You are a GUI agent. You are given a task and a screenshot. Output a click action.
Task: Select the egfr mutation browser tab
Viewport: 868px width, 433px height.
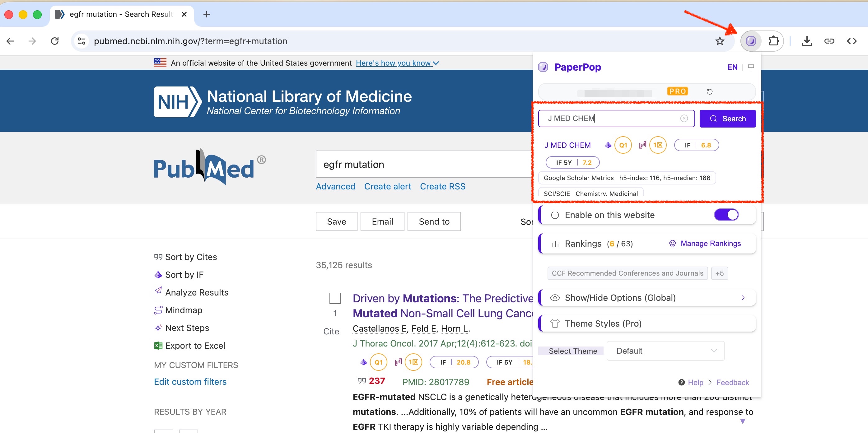click(x=121, y=14)
